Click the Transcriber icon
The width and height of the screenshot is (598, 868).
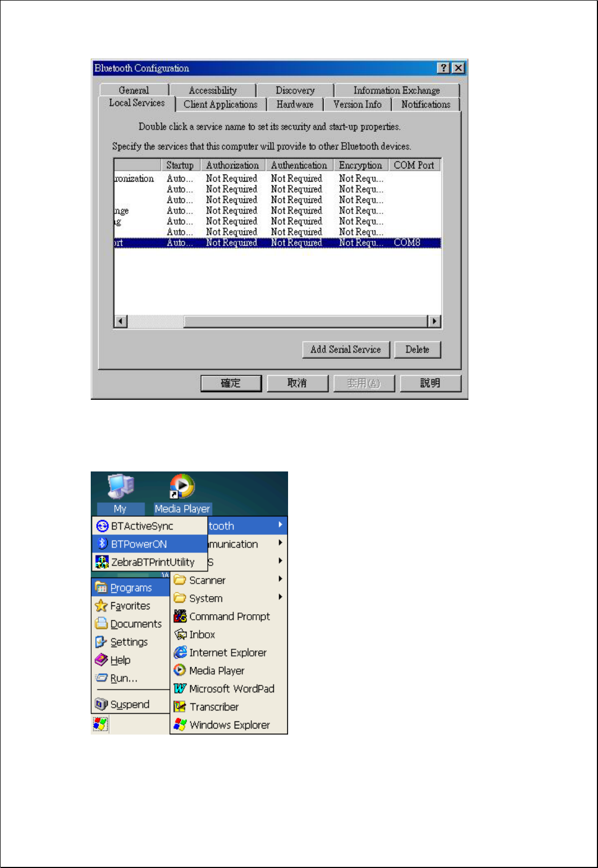[x=180, y=706]
